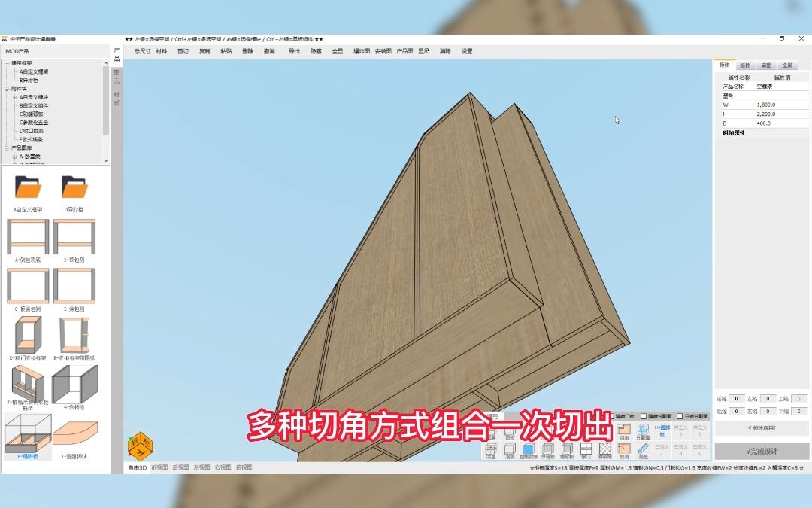Viewport: 812px width, 508px height.
Task: Click the √完成设计 button
Action: [x=762, y=451]
